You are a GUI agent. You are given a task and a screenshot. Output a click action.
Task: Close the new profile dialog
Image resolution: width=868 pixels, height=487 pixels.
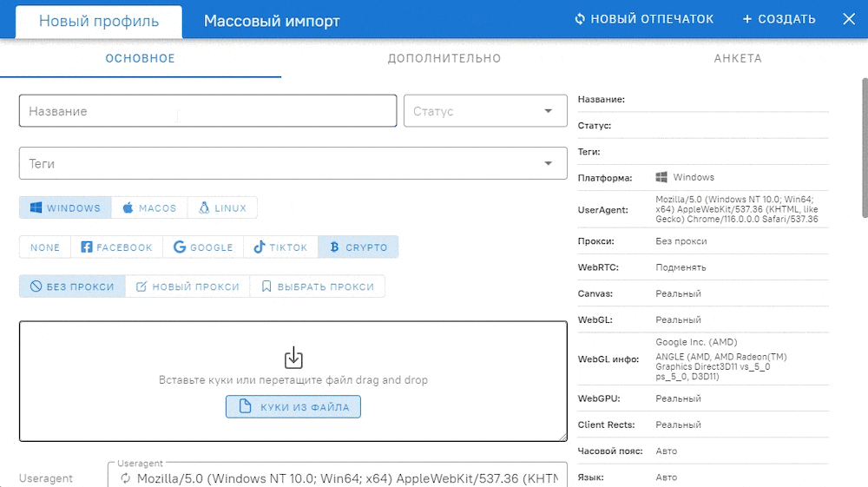pyautogui.click(x=849, y=19)
